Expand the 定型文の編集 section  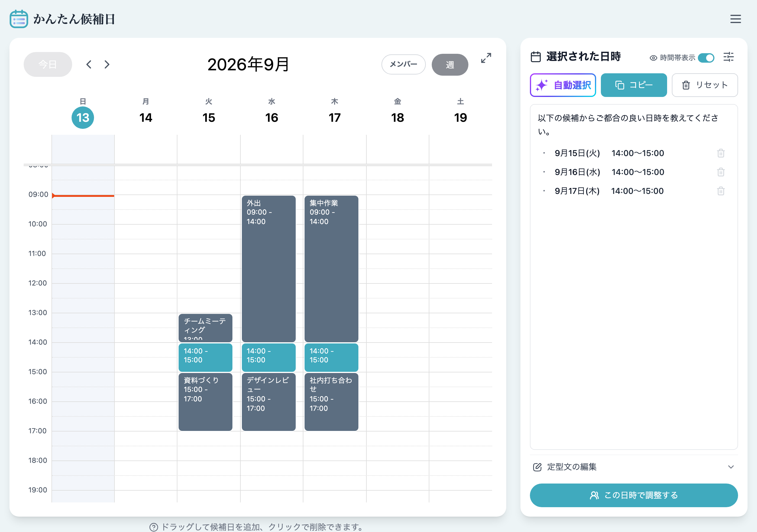tap(633, 467)
